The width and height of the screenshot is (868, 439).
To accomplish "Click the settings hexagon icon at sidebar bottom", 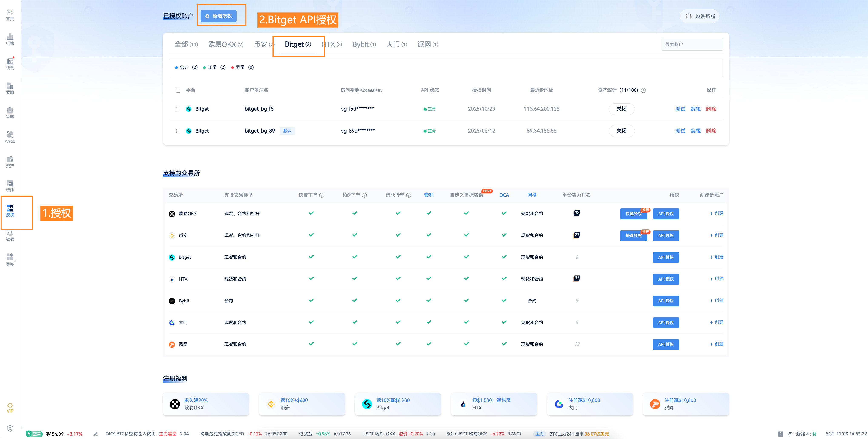I will (x=10, y=428).
